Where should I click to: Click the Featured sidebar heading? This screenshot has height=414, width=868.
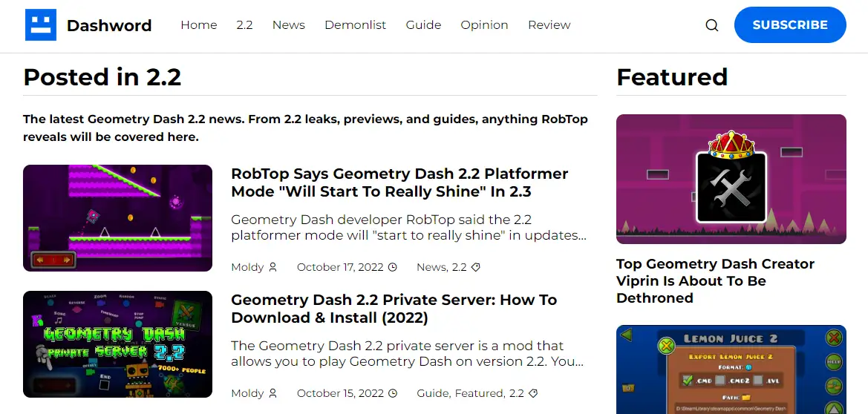(x=672, y=77)
